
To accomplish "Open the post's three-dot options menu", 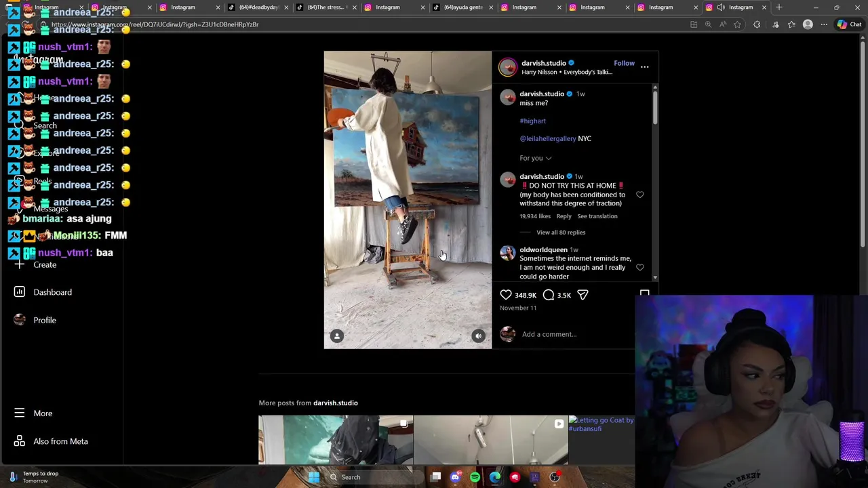I will (644, 66).
